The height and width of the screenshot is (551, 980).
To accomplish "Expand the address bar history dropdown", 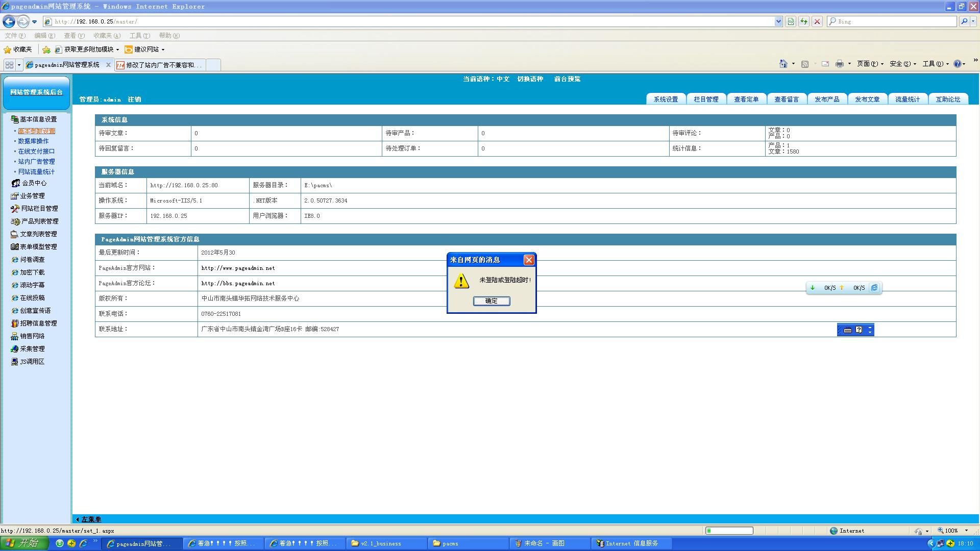I will coord(778,21).
